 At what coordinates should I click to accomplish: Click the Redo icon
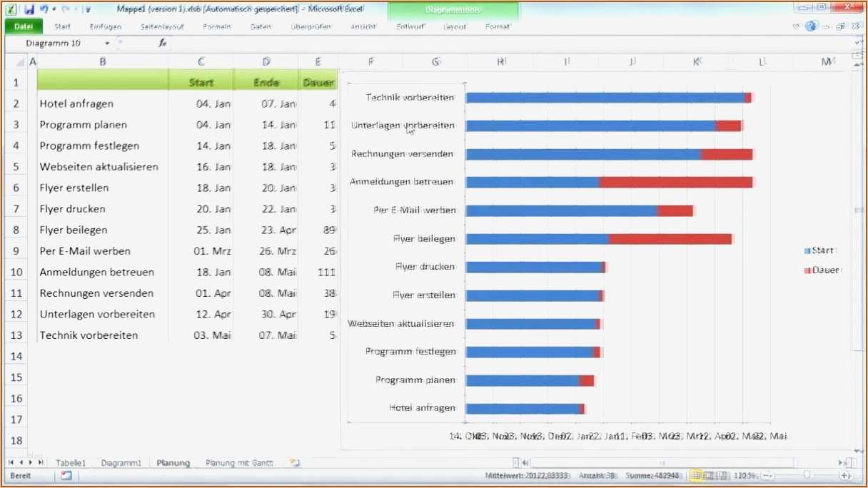(65, 8)
